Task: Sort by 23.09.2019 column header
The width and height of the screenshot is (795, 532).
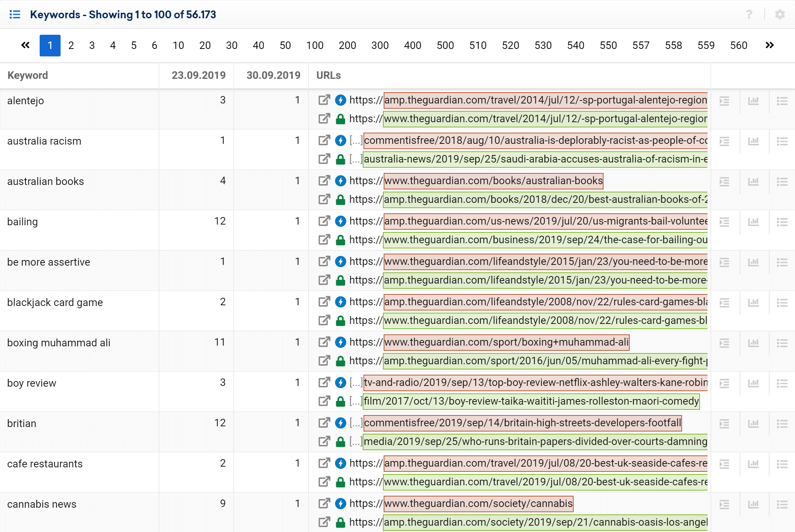Action: (199, 75)
